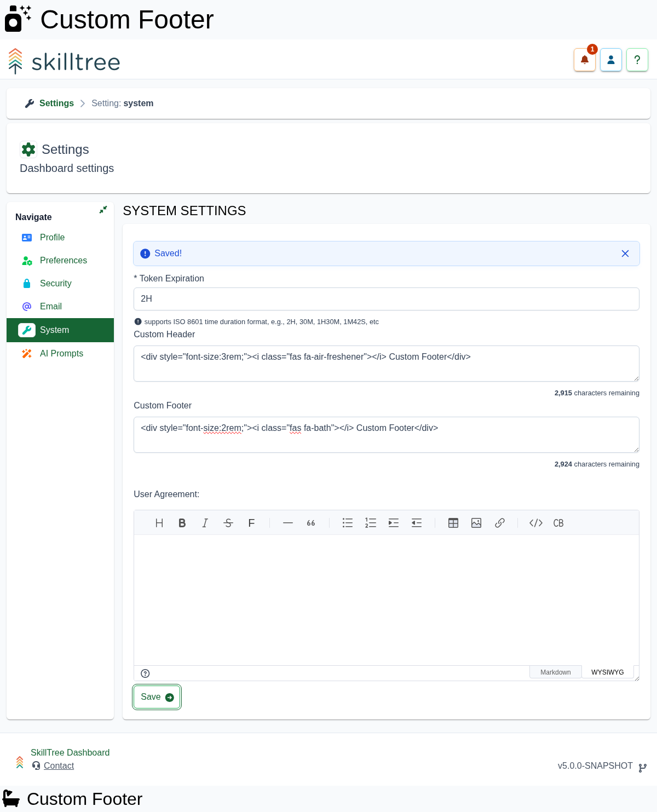
Task: Click the User Agreement editor area
Action: click(387, 600)
